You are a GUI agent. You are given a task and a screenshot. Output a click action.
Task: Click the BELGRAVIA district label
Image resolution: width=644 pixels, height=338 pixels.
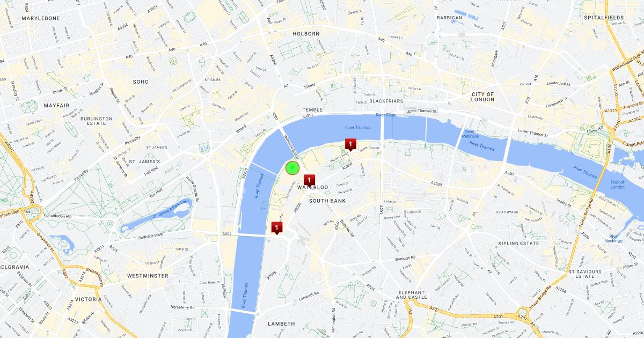[x=14, y=267]
